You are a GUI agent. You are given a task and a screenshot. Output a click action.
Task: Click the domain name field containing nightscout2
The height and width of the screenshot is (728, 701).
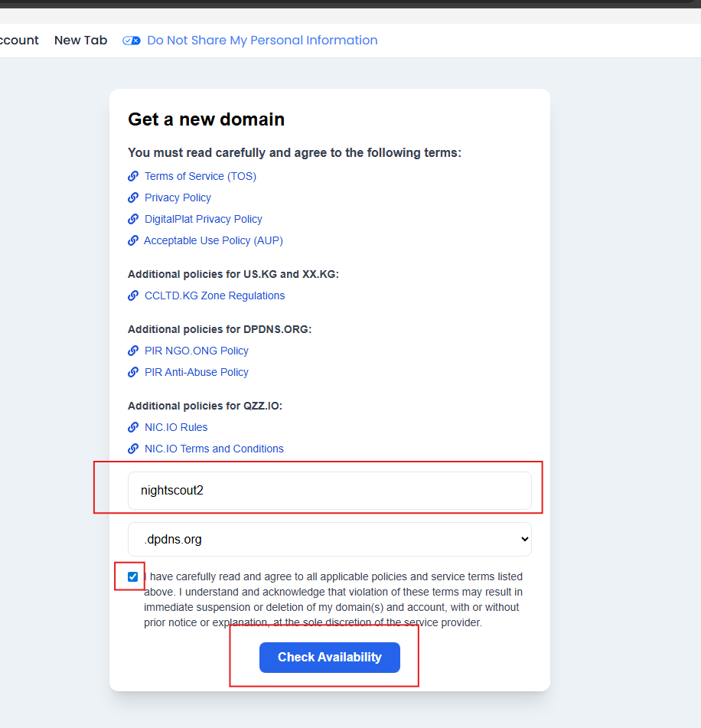[x=329, y=490]
